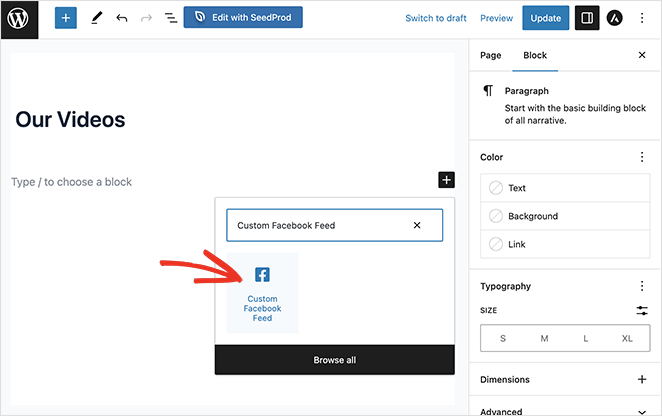Toggle the settings sidebar icon
The image size is (662, 416).
587,18
